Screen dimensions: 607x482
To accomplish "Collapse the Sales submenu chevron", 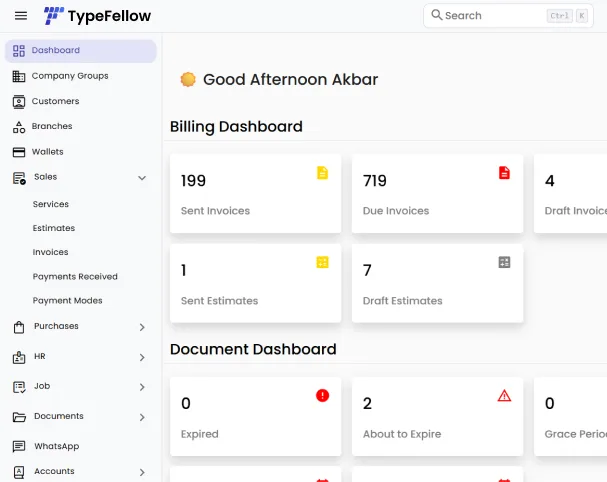I will click(x=142, y=178).
